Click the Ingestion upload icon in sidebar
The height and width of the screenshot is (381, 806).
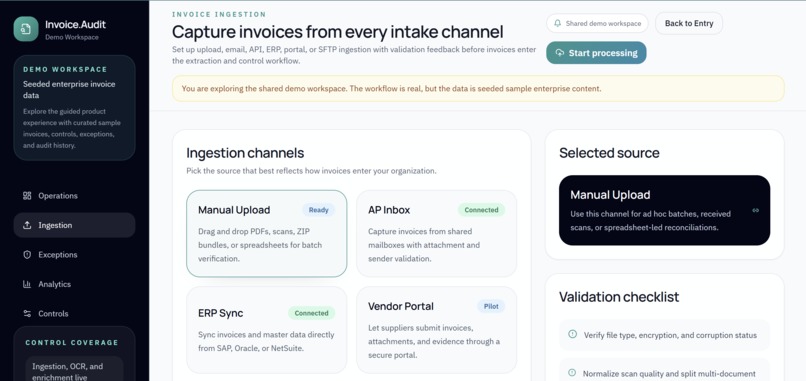tap(27, 225)
